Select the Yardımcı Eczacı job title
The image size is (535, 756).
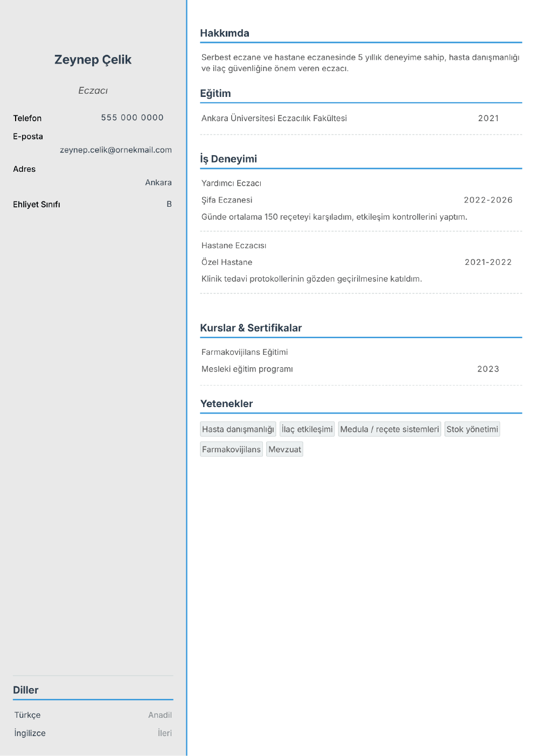tap(231, 183)
